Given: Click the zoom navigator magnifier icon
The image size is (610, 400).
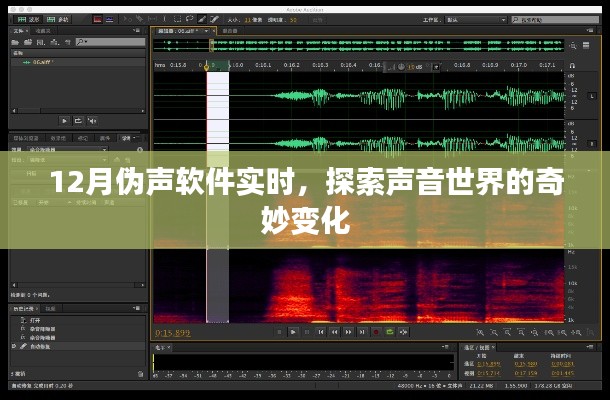Looking at the screenshot, I should click(x=573, y=46).
